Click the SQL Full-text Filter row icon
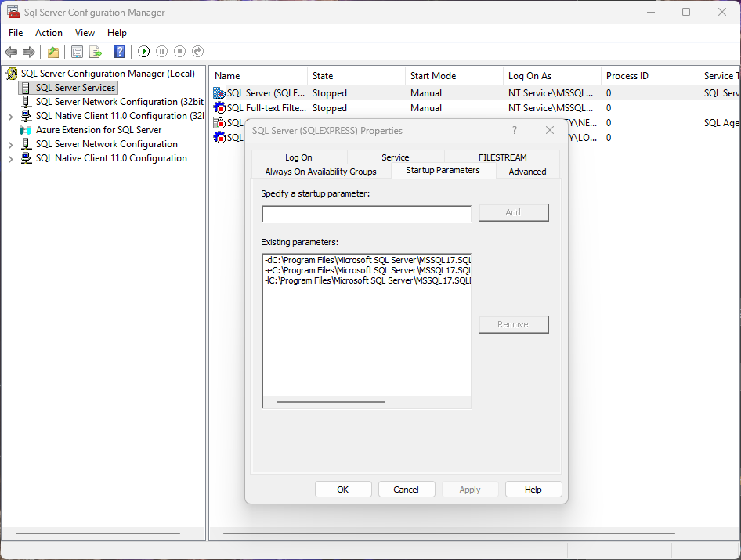The height and width of the screenshot is (560, 741). pyautogui.click(x=219, y=108)
